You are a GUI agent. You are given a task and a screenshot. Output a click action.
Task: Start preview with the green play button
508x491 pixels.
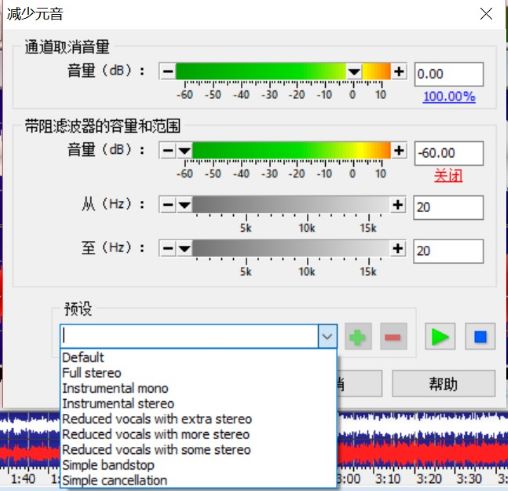tap(440, 337)
